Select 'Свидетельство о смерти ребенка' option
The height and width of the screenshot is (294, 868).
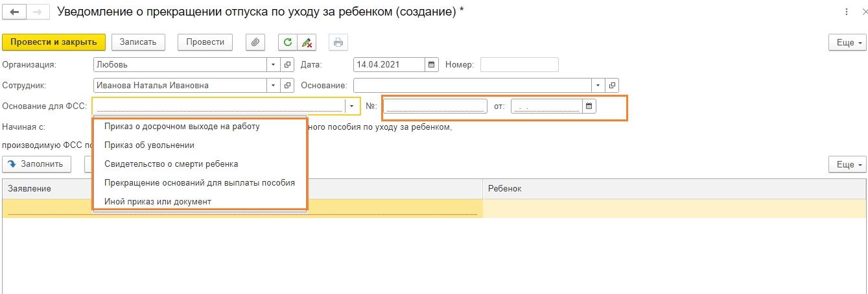pyautogui.click(x=171, y=164)
